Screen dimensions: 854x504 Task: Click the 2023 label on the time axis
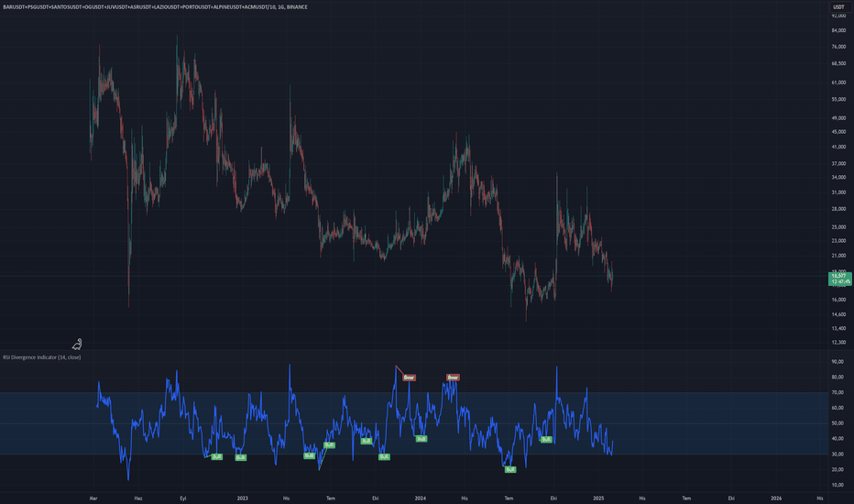[x=243, y=498]
